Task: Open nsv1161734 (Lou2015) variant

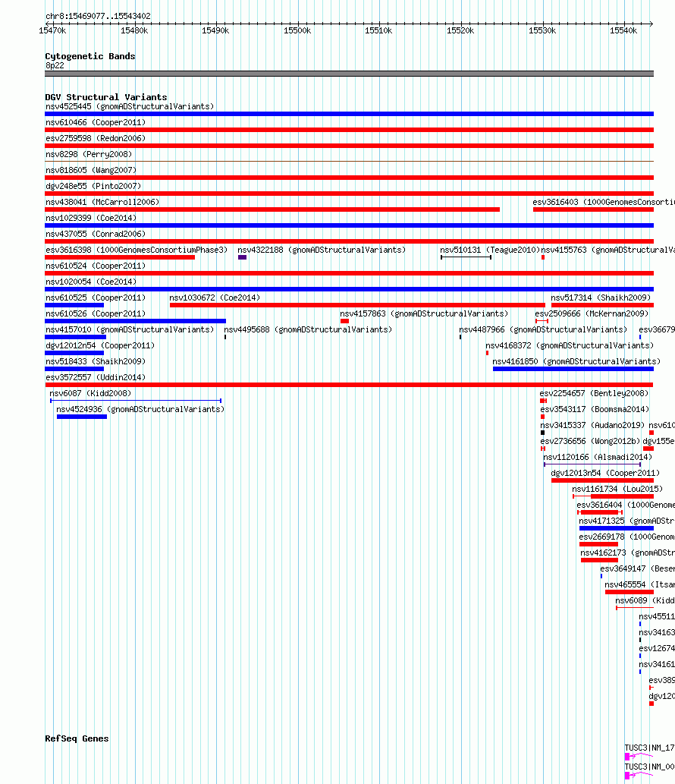Action: click(617, 490)
